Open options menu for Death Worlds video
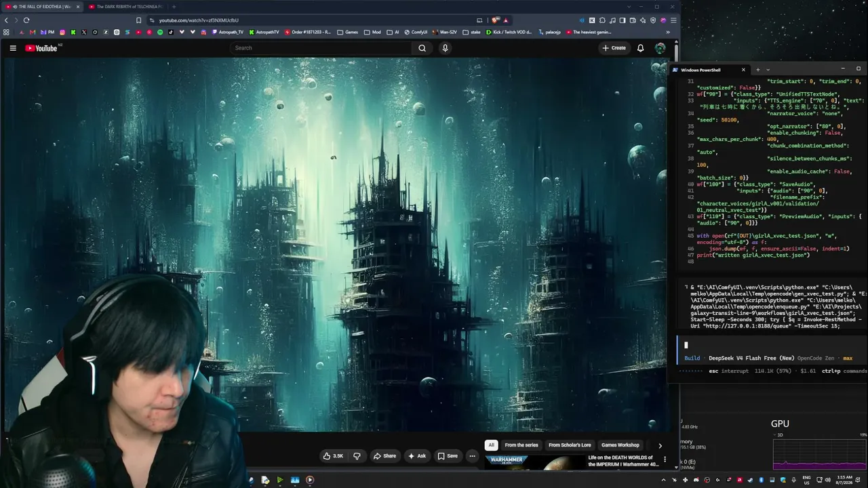 (665, 460)
